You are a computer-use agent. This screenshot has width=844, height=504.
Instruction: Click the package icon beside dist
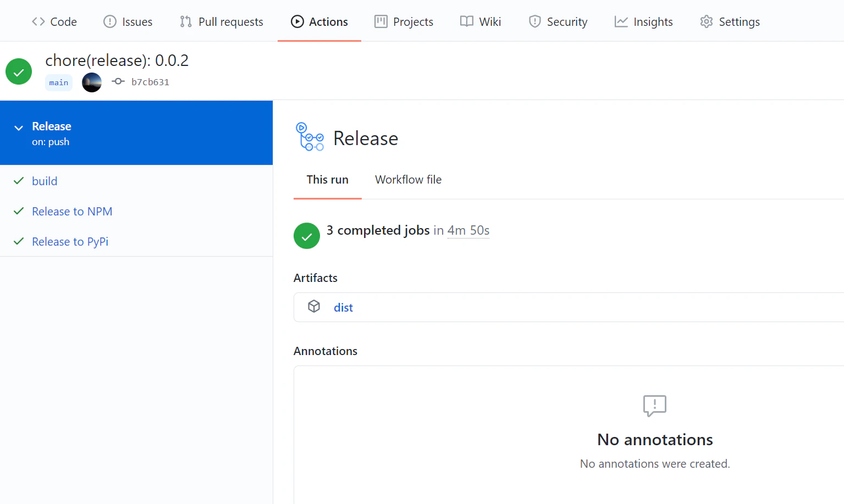tap(314, 306)
